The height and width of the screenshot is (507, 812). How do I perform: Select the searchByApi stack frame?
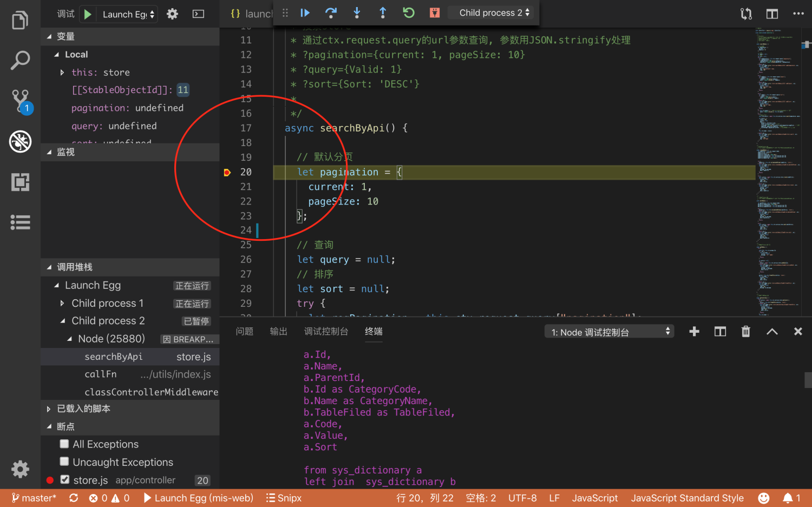pos(130,357)
